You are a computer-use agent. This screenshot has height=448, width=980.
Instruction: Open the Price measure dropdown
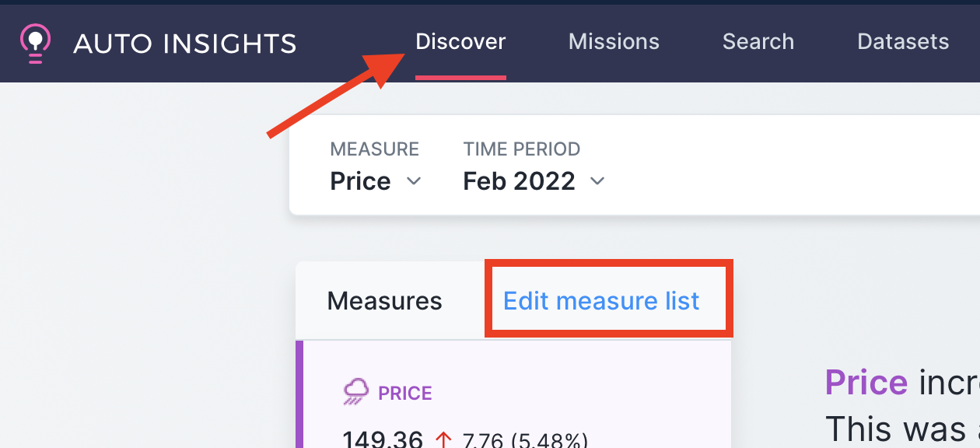click(376, 181)
